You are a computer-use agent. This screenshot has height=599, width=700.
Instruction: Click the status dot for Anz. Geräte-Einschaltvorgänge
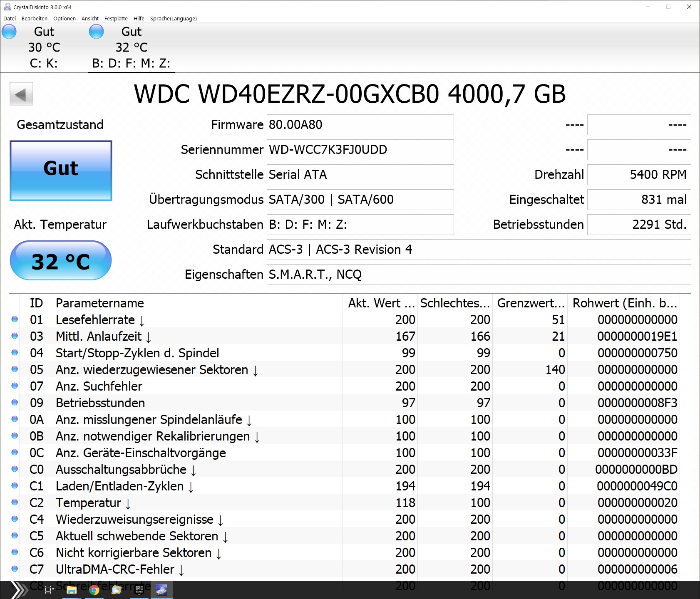15,452
